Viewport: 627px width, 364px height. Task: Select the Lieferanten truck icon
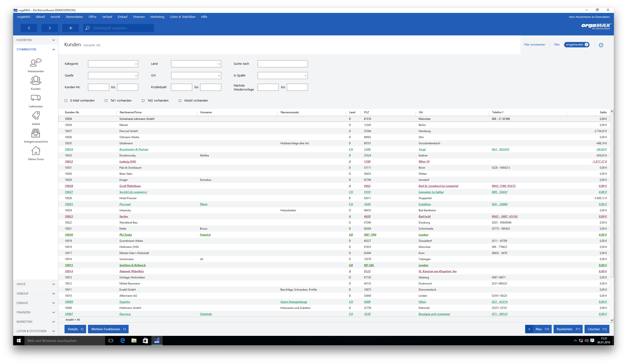coord(36,98)
